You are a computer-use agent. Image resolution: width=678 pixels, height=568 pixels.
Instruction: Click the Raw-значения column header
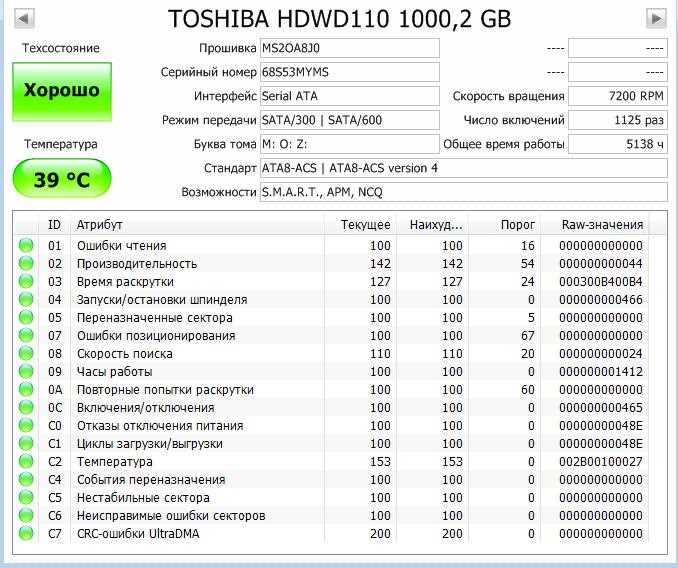(x=600, y=224)
